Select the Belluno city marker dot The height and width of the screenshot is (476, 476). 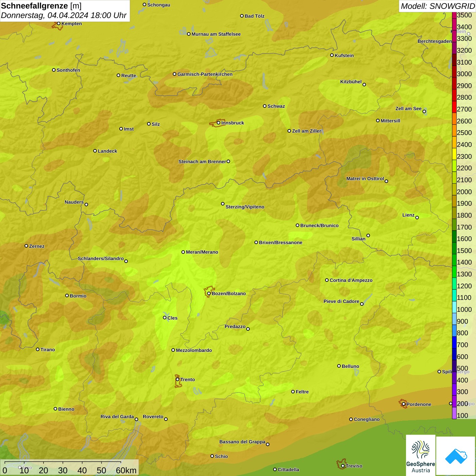coord(339,366)
